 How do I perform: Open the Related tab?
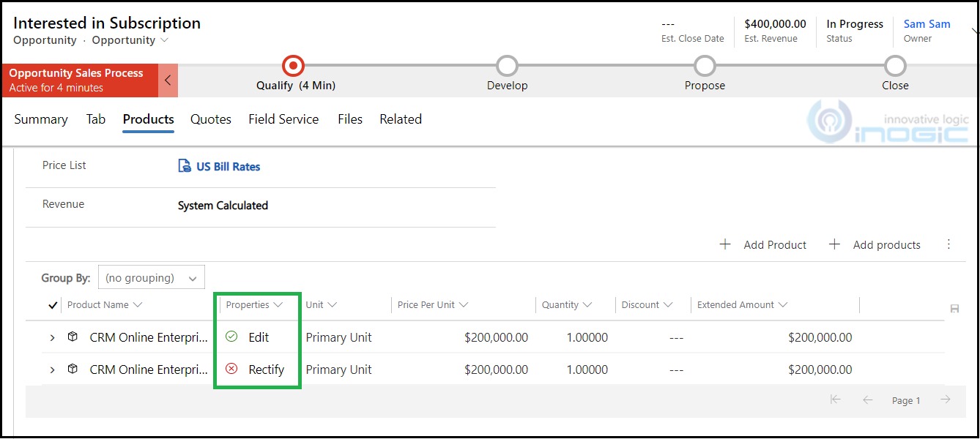tap(401, 119)
